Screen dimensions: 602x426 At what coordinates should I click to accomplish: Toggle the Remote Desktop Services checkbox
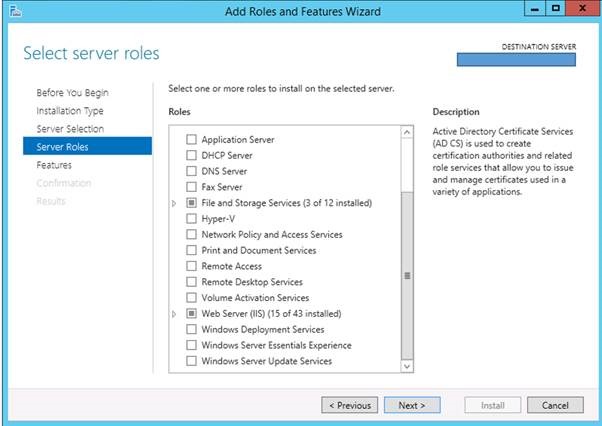[191, 282]
